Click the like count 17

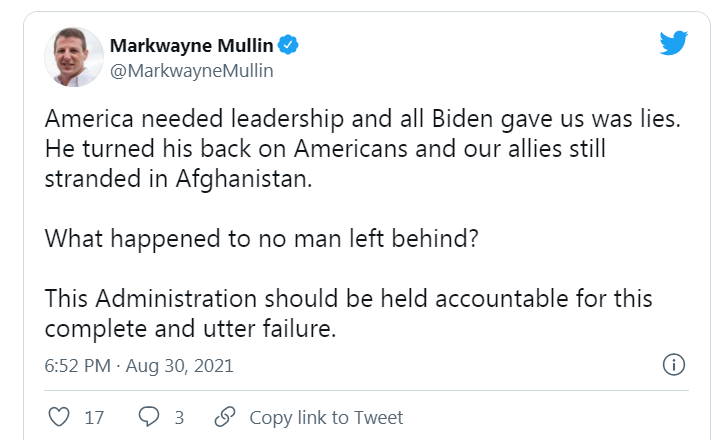click(94, 417)
